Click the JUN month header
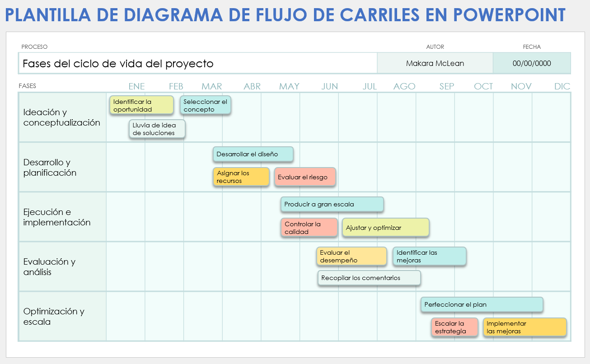 coord(330,86)
